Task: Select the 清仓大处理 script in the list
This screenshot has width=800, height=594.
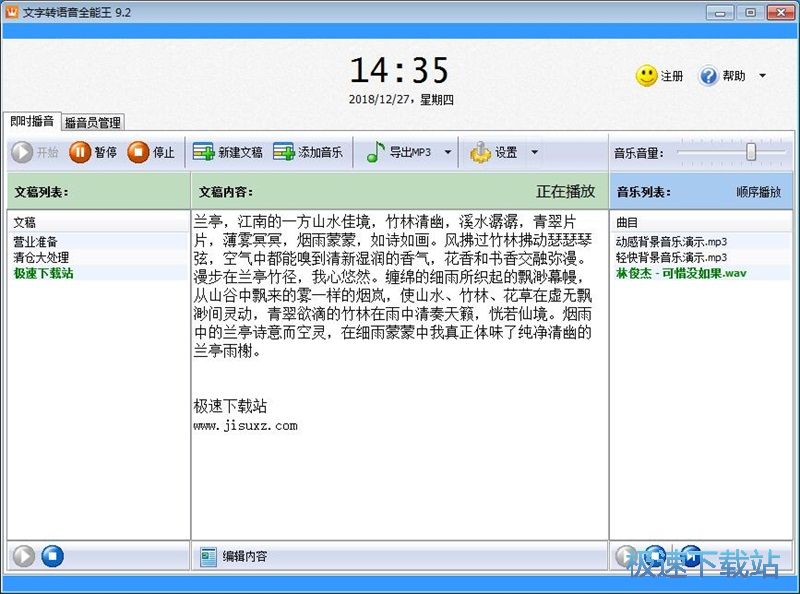Action: coord(98,257)
